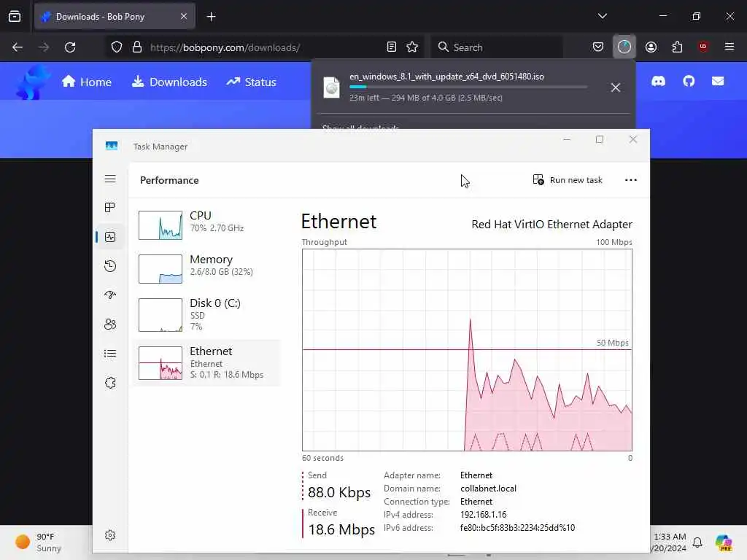Open Processes page in Task Manager sidebar
Viewport: 747px width, 560px height.
point(110,208)
